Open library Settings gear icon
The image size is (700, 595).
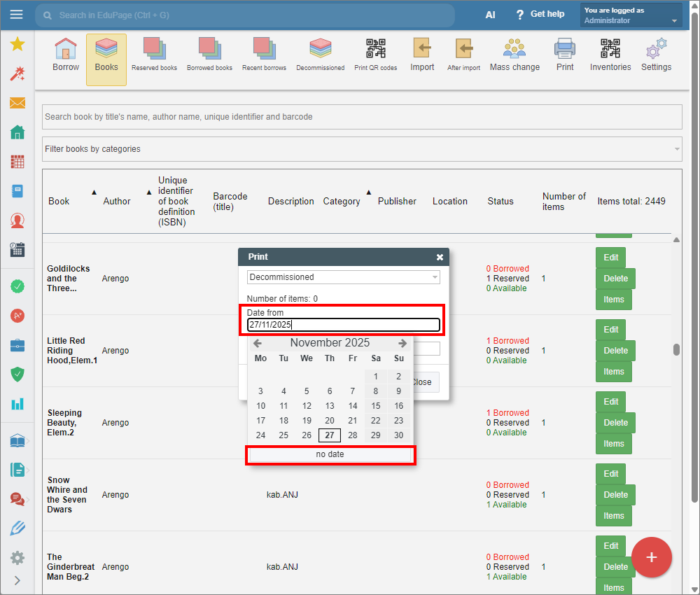click(x=656, y=55)
